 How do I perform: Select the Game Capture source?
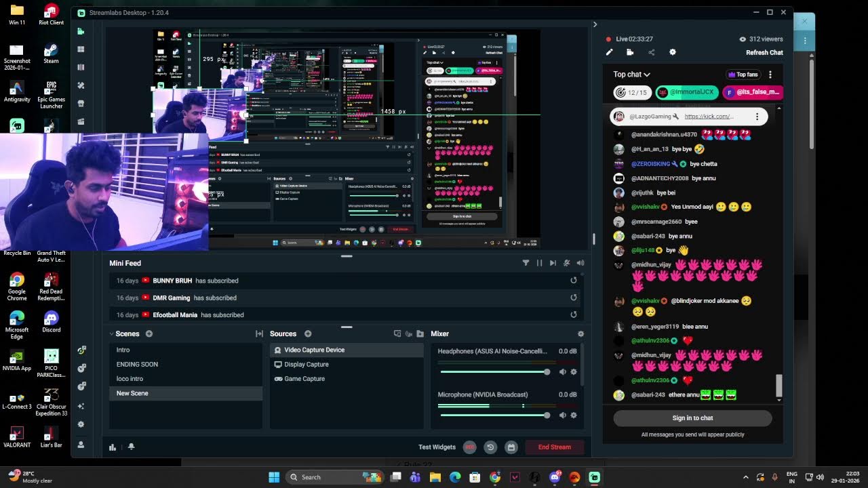347,378
